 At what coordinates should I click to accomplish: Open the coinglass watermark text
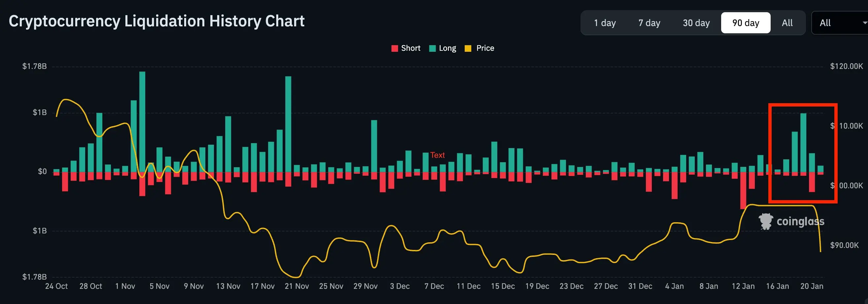click(800, 221)
